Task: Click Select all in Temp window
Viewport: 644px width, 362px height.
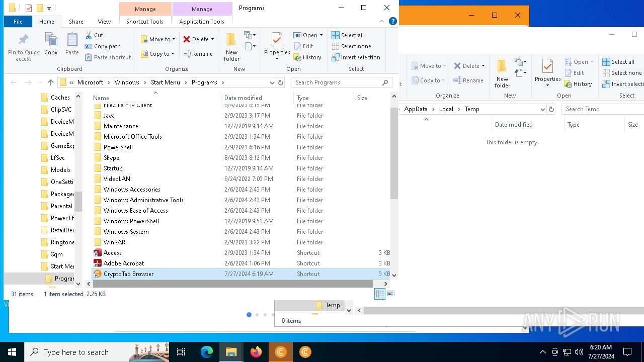Action: 618,62
